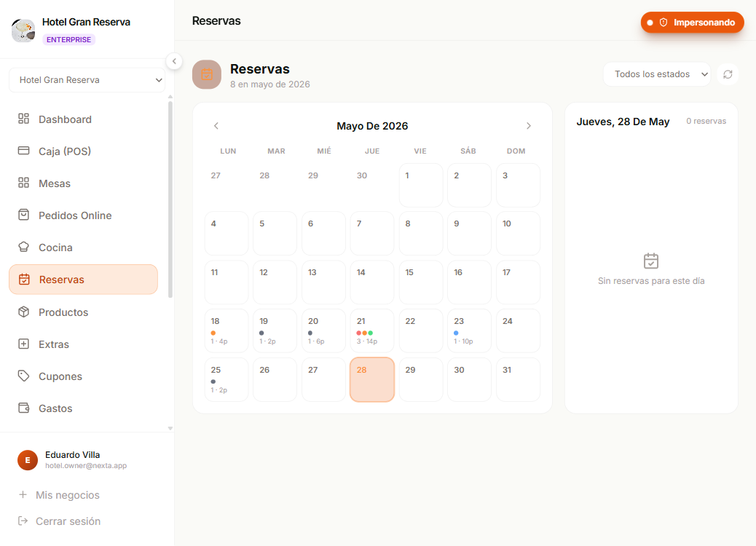This screenshot has height=546, width=756.
Task: Click the plus icon beside Mis negocios
Action: click(23, 495)
